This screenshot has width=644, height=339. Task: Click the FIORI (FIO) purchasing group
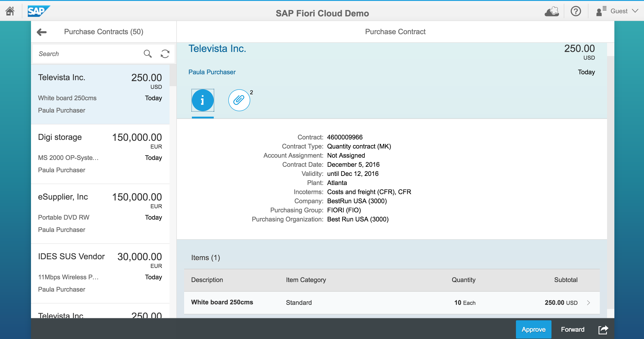(344, 210)
